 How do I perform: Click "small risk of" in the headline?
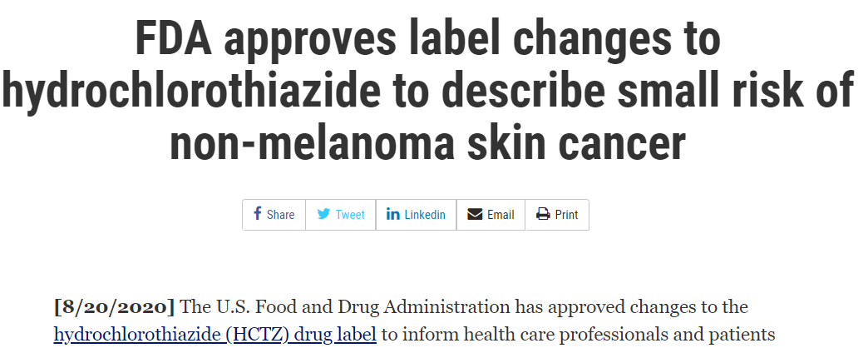click(x=736, y=90)
